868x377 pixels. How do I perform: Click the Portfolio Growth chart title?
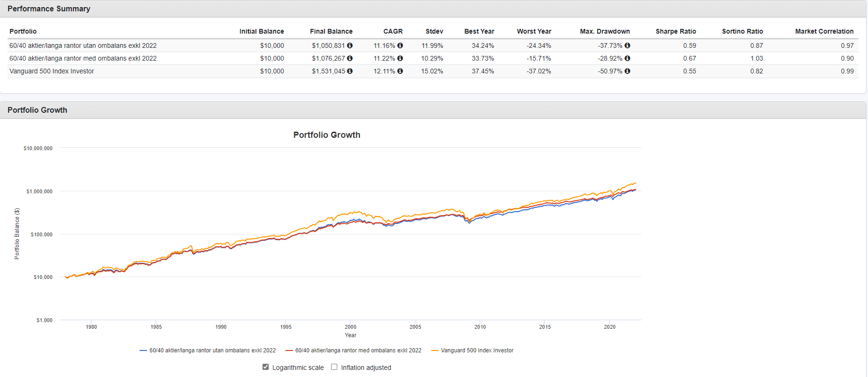click(326, 135)
